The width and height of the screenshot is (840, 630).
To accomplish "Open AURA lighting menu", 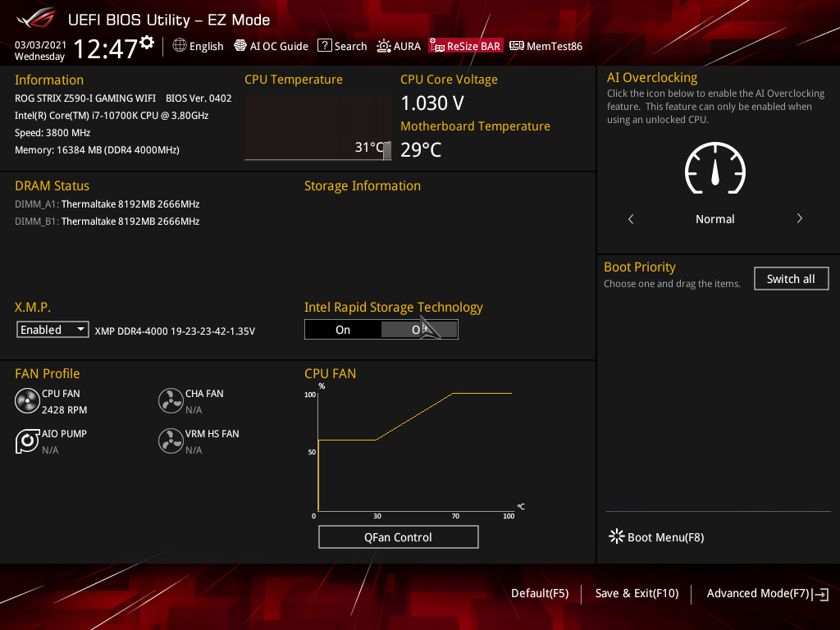I will coord(399,46).
